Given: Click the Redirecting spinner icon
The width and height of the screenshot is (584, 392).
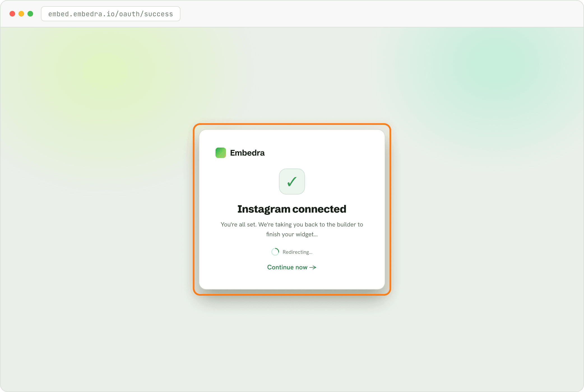Looking at the screenshot, I should point(275,252).
